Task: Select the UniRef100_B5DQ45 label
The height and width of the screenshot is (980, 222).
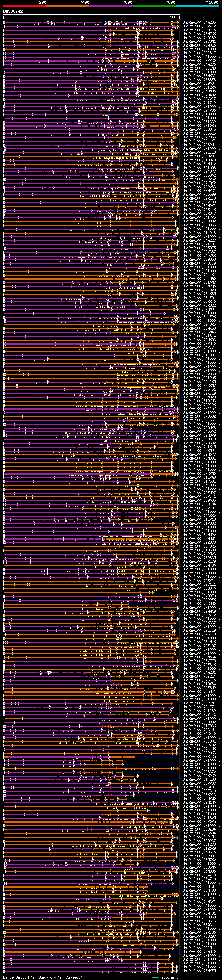Action: (199, 129)
